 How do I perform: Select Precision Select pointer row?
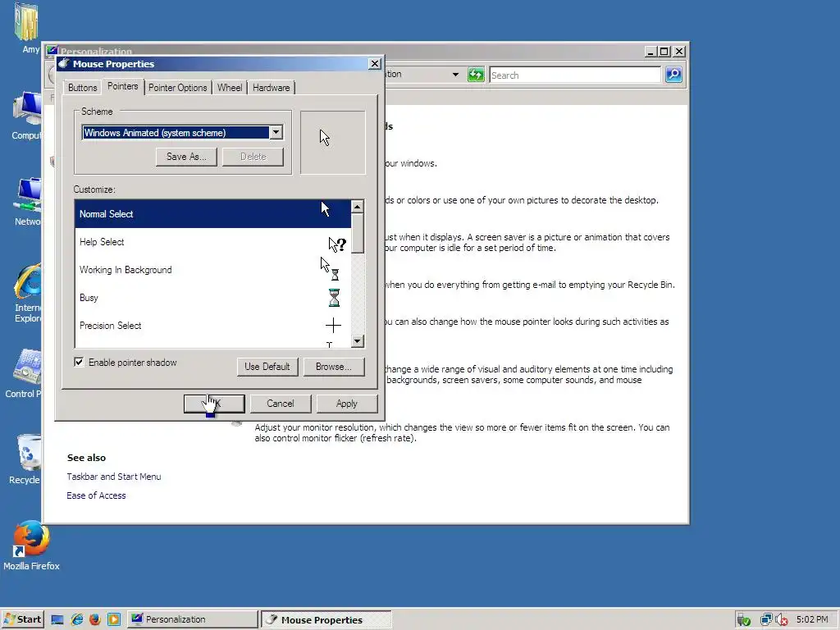coord(212,325)
